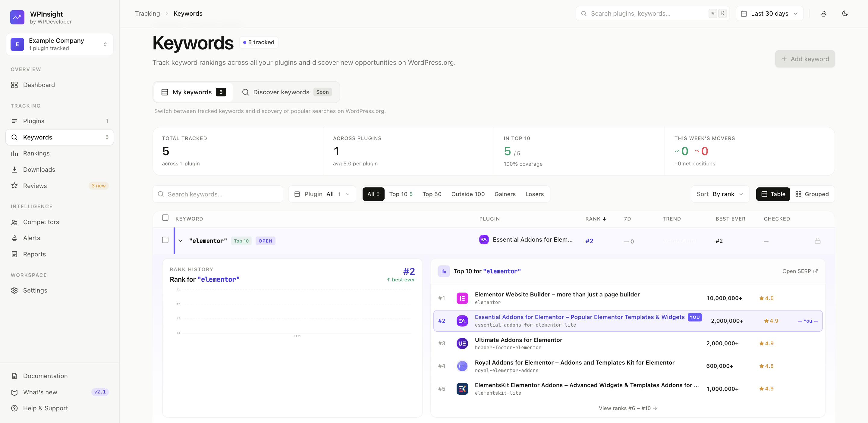Switch to Grouped view
Image resolution: width=868 pixels, height=423 pixels.
point(812,194)
